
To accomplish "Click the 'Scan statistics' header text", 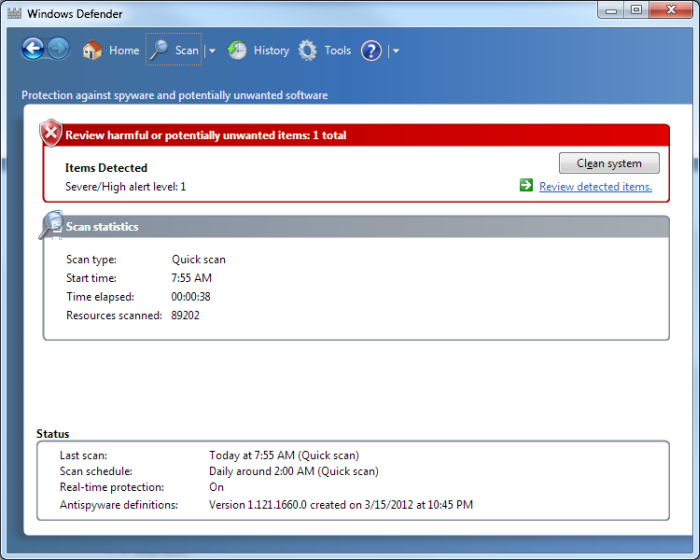I will (102, 227).
